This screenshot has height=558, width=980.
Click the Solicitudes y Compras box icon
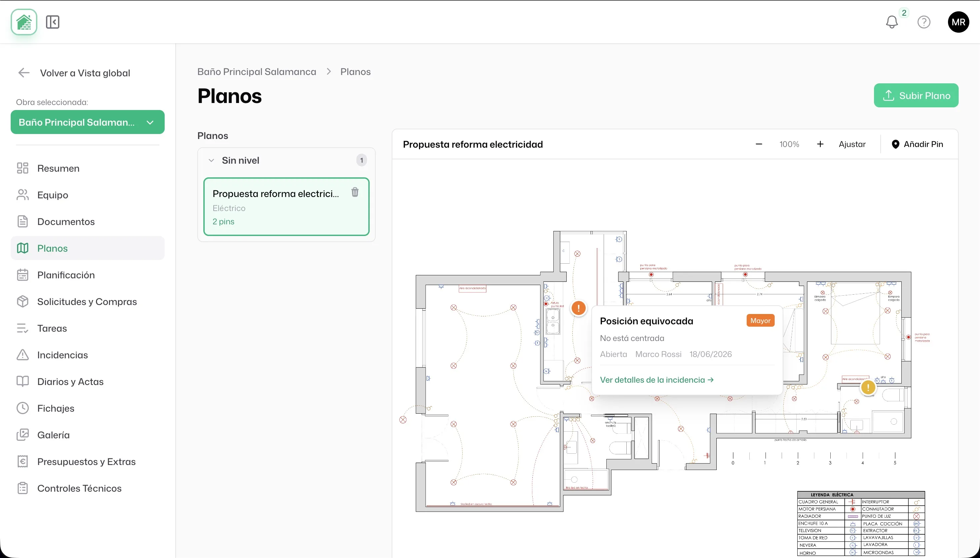tap(23, 302)
